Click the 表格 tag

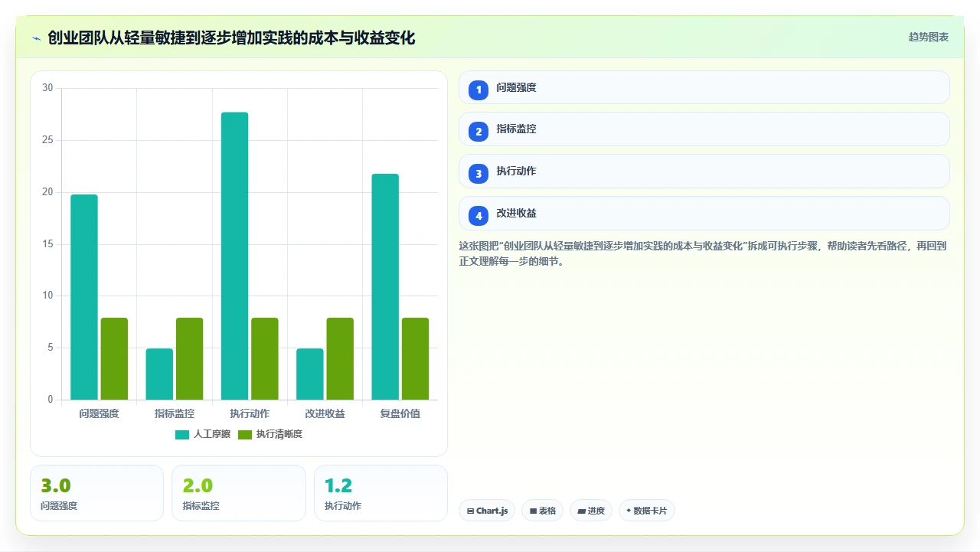(x=543, y=511)
